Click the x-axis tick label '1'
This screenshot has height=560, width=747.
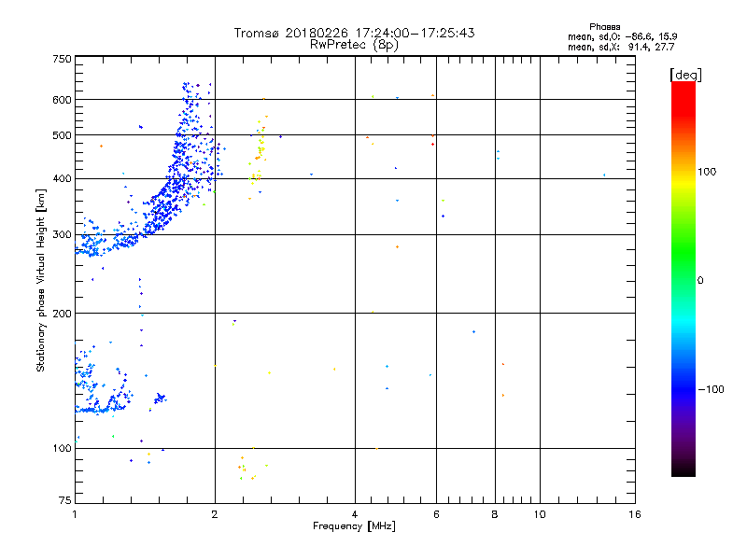pyautogui.click(x=75, y=514)
